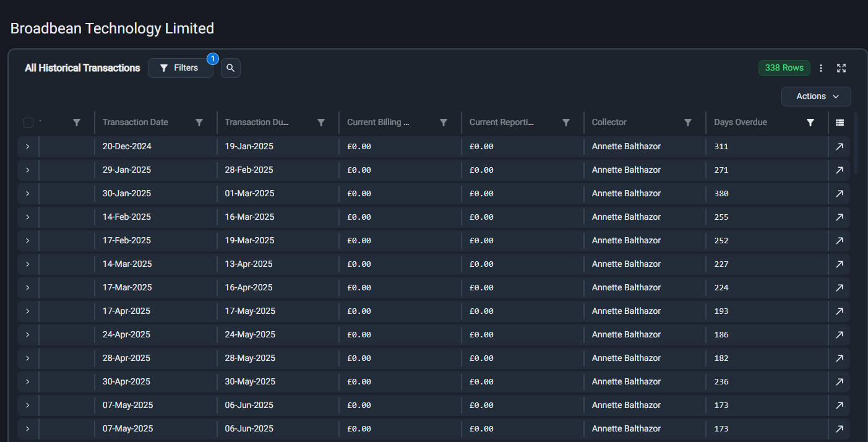868x442 pixels.
Task: Open the active Days Overdue filter
Action: click(810, 123)
